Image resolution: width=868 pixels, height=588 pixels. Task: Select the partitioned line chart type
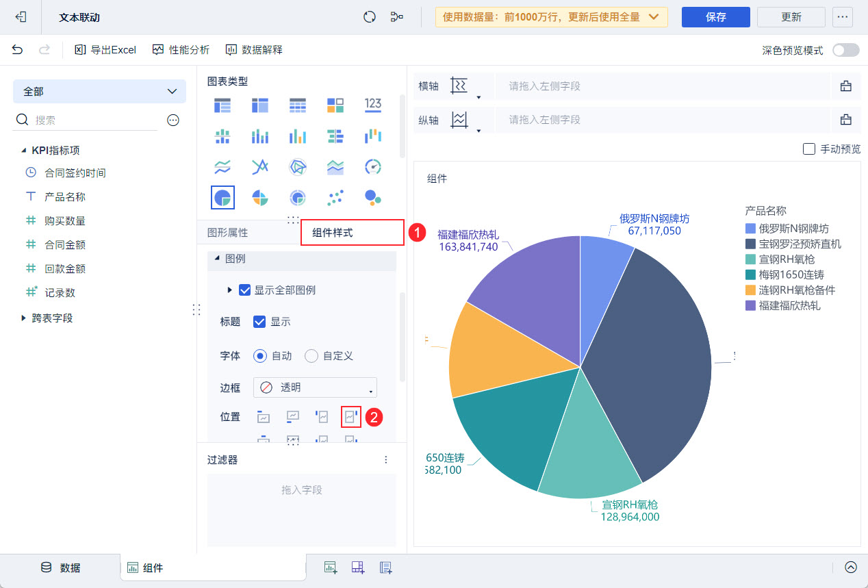pyautogui.click(x=222, y=166)
